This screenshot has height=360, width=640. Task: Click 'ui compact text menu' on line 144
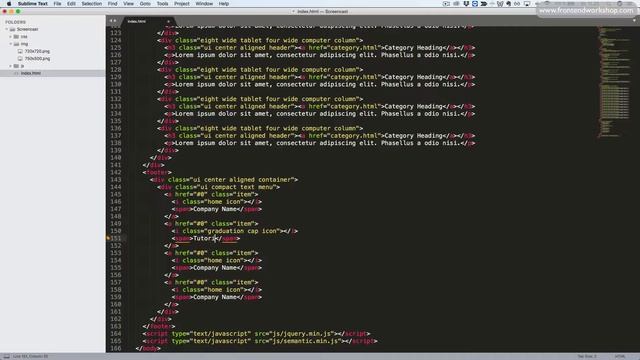[237, 187]
